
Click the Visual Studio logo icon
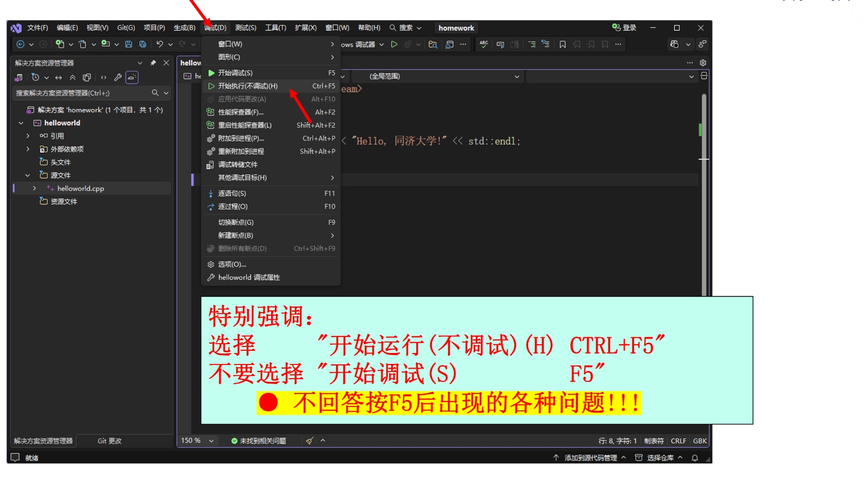point(16,28)
